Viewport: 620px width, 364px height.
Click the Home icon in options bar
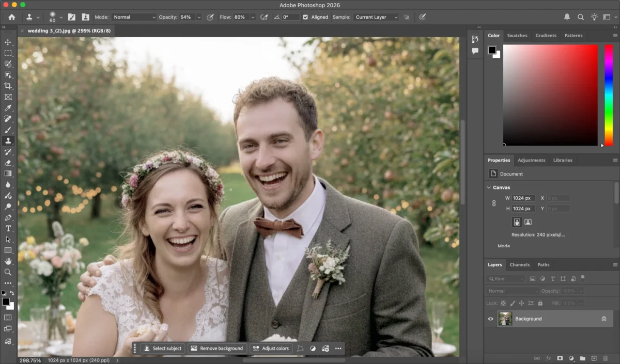(x=11, y=17)
